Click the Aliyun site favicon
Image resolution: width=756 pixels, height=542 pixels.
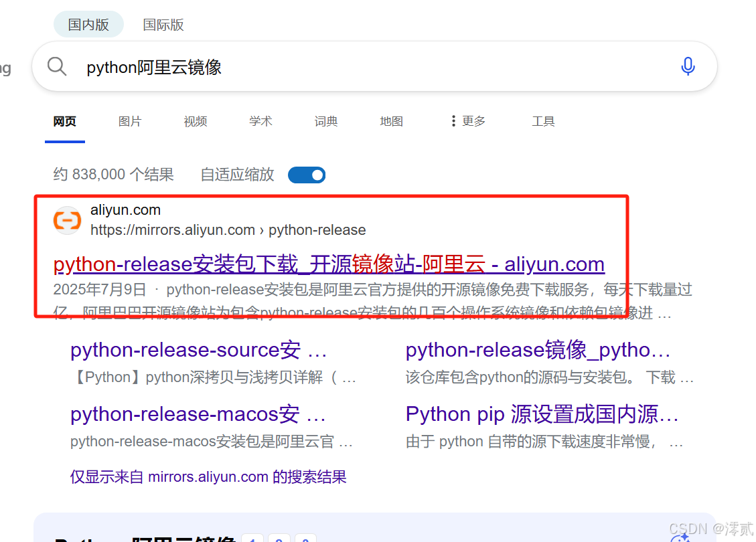[x=67, y=221]
